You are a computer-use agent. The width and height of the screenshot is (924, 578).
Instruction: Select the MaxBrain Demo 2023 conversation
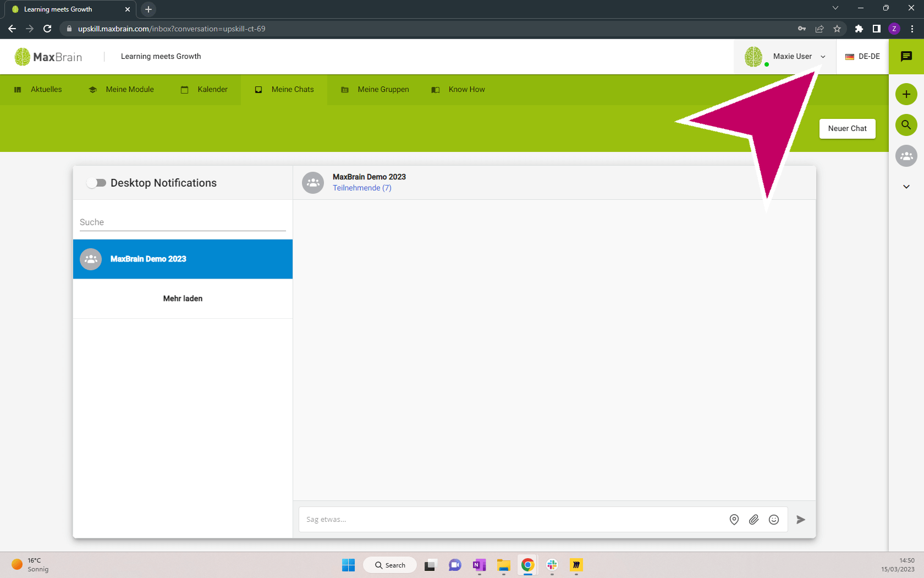[x=183, y=259]
